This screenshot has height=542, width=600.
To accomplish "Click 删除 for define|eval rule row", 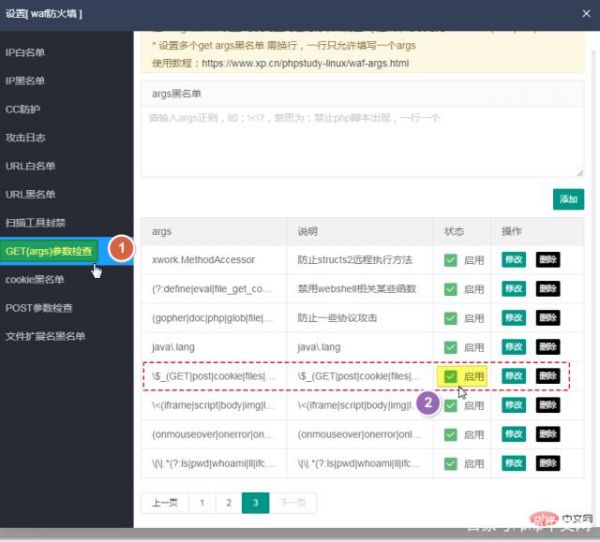I will tap(548, 289).
